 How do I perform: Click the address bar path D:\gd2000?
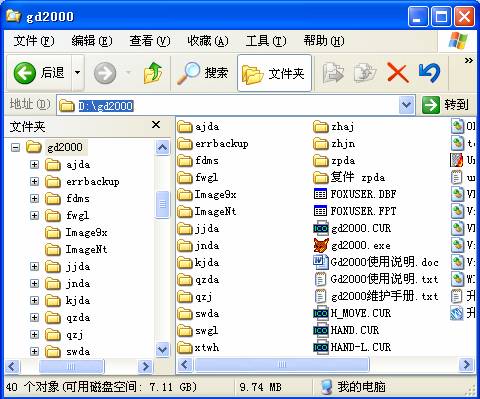[x=106, y=106]
